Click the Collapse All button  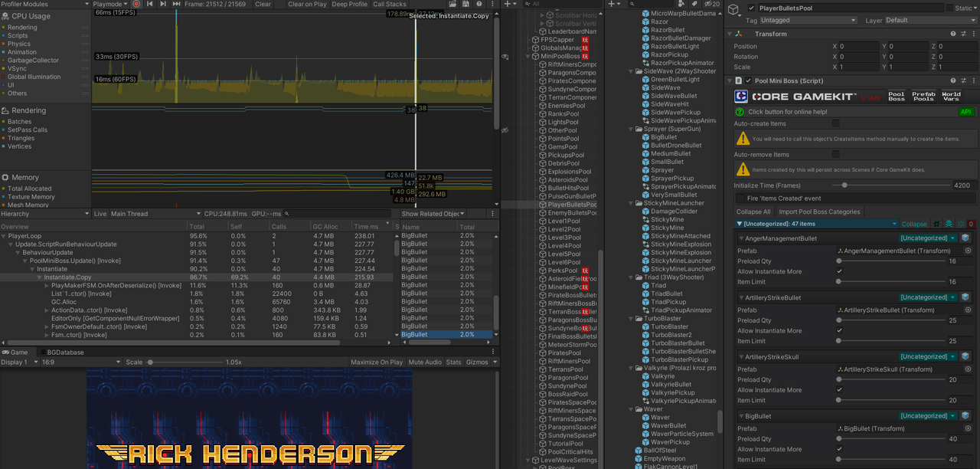click(753, 212)
